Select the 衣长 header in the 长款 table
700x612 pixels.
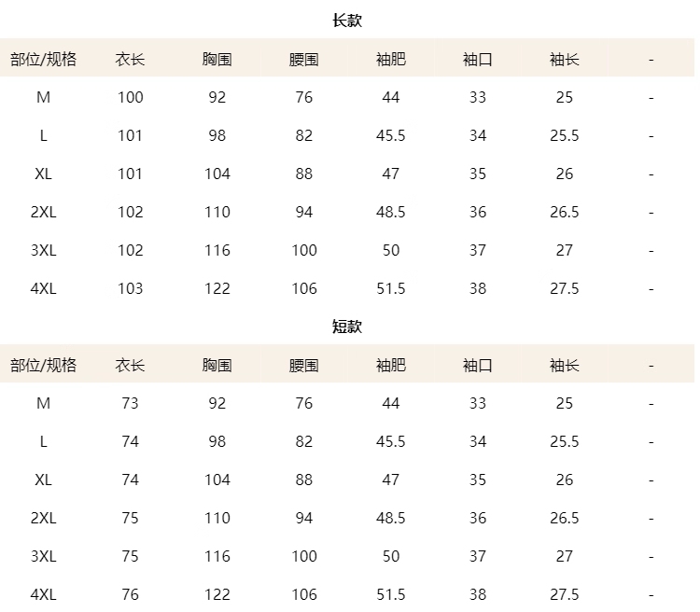point(130,60)
